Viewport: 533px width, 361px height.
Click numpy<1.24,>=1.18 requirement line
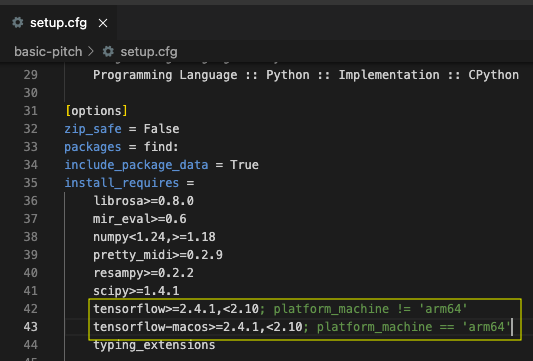click(x=154, y=237)
